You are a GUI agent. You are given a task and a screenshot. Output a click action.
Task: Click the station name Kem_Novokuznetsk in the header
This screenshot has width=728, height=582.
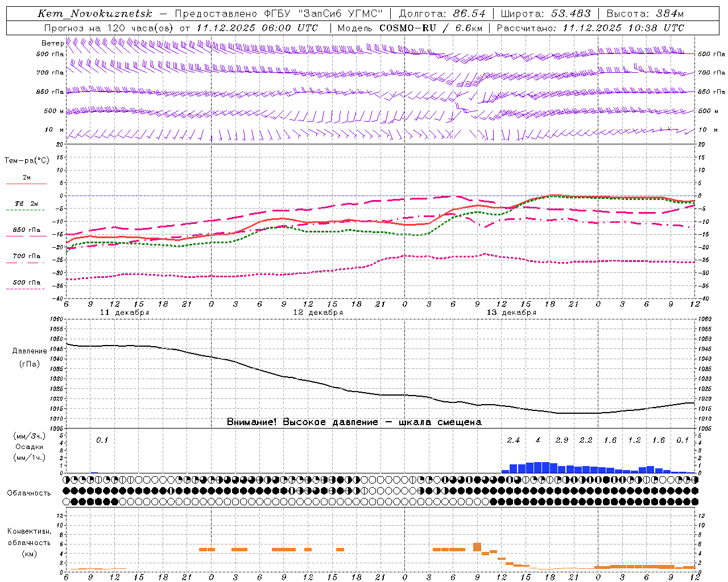point(95,14)
